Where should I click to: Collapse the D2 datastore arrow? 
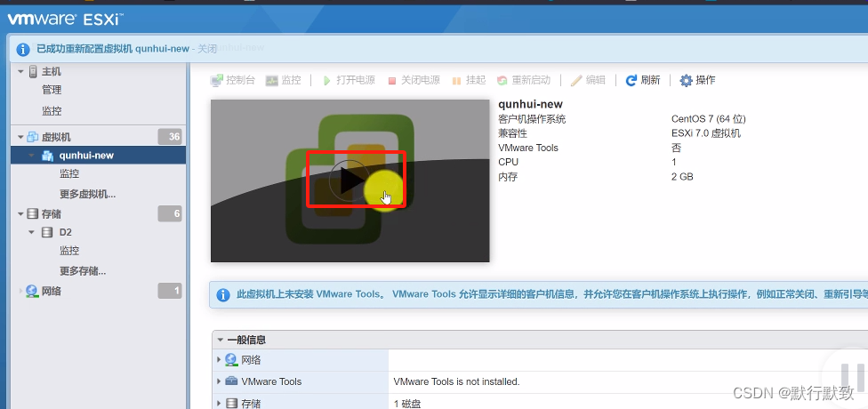31,232
